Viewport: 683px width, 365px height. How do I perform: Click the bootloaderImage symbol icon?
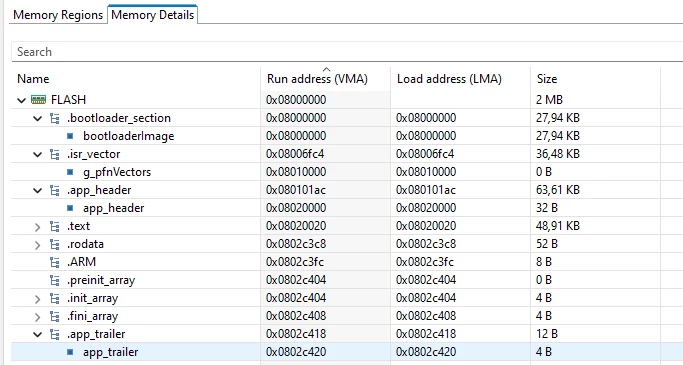click(x=70, y=136)
